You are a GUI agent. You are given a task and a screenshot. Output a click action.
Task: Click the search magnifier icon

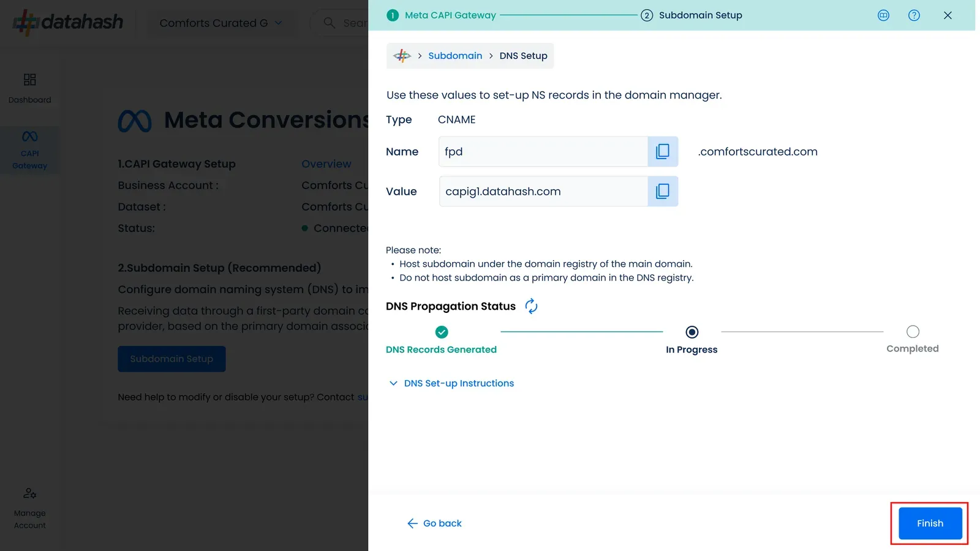pyautogui.click(x=329, y=23)
